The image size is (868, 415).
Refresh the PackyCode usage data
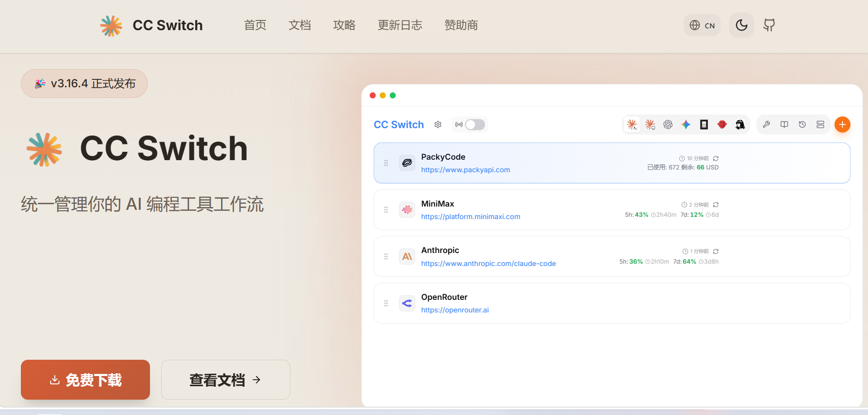tap(716, 158)
